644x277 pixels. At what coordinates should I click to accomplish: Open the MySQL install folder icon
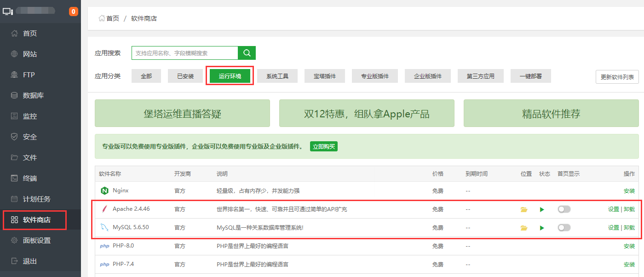[x=523, y=228]
